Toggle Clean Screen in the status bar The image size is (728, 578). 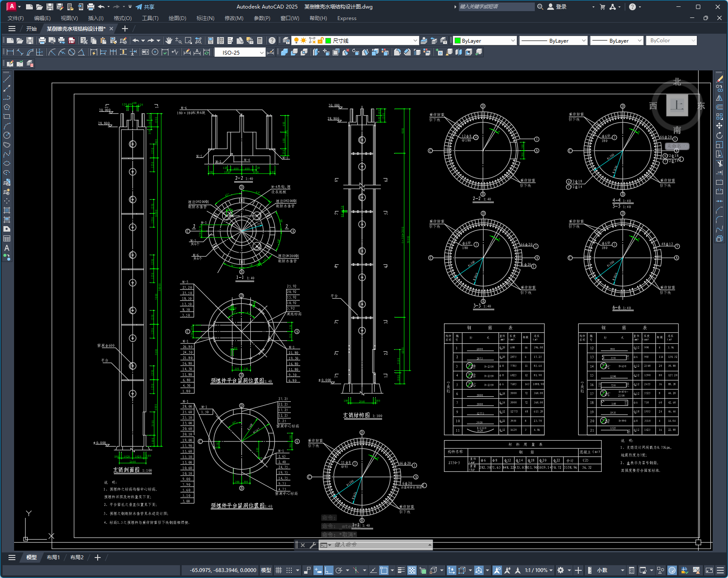pos(709,570)
